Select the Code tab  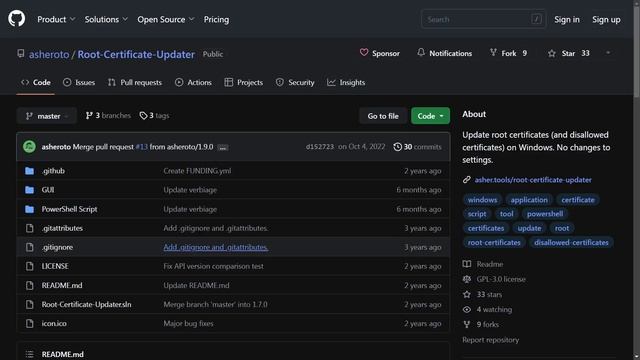[x=36, y=82]
